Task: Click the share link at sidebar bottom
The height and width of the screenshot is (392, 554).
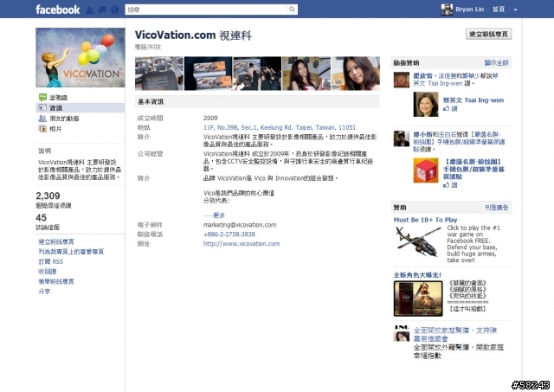Action: 44,292
